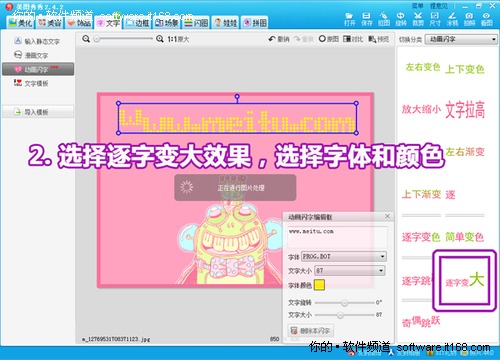Click the 旋转 (rotate) icon

coord(401,19)
